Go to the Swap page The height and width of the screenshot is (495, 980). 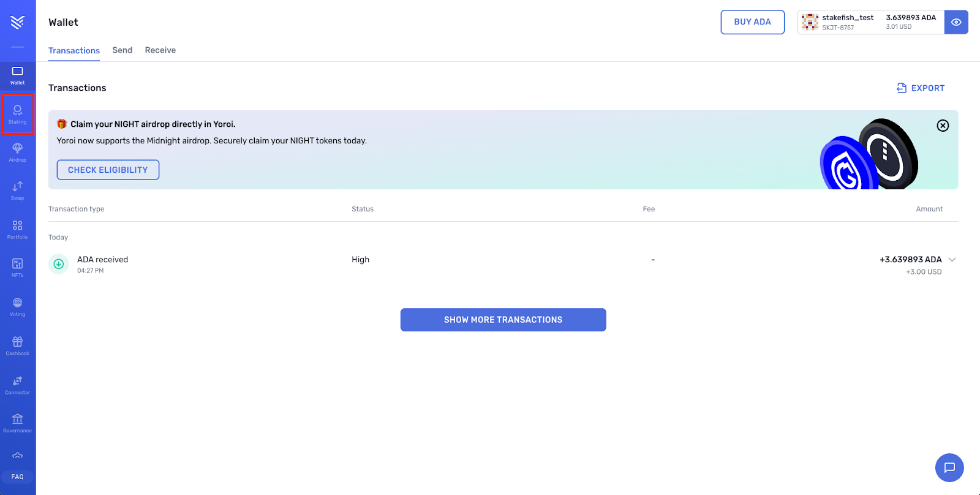coord(17,190)
